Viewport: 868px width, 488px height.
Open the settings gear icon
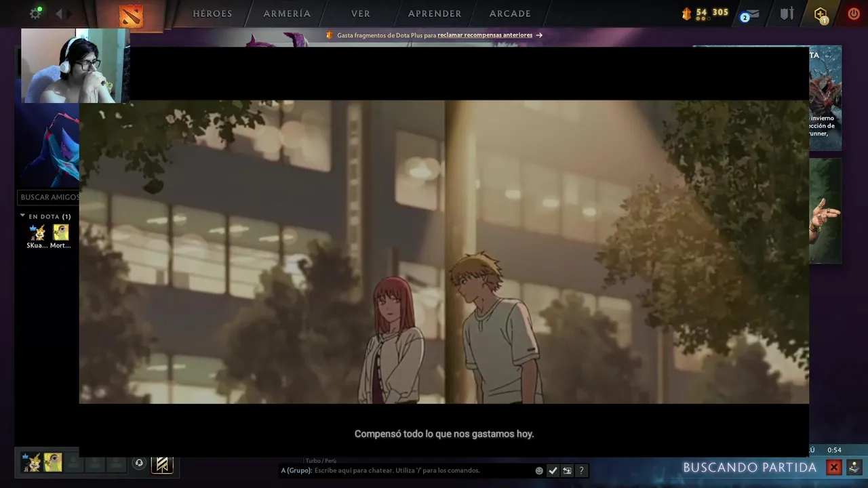pos(35,14)
